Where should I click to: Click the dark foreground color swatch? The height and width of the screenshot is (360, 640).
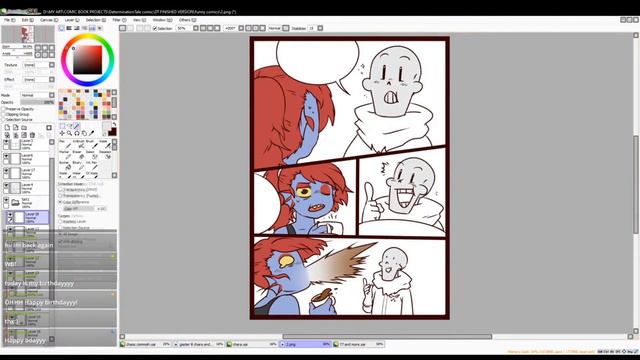[x=112, y=132]
